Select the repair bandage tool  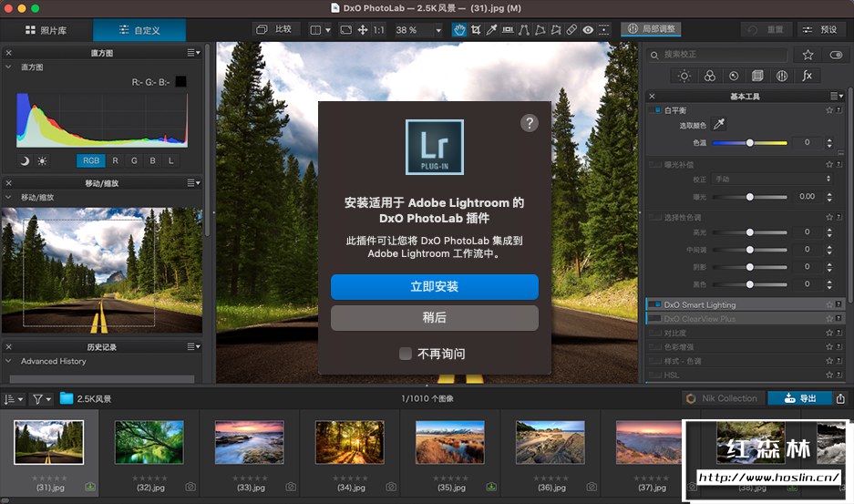[x=571, y=30]
